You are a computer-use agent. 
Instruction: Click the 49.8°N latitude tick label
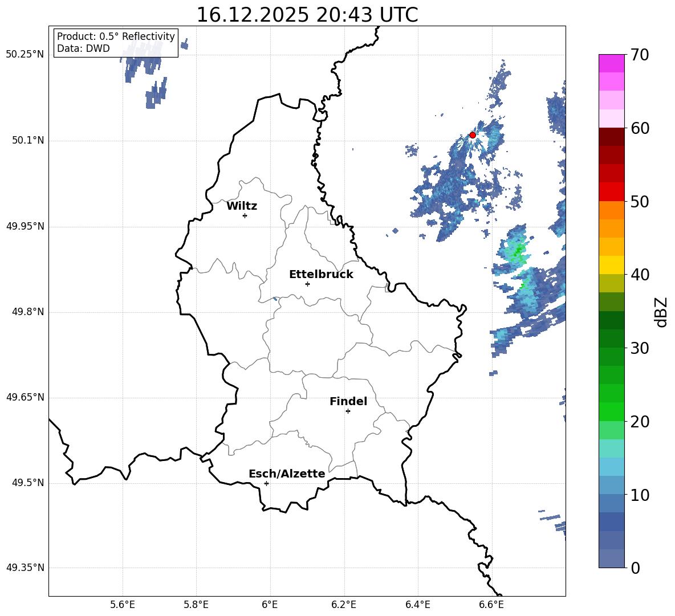[27, 312]
